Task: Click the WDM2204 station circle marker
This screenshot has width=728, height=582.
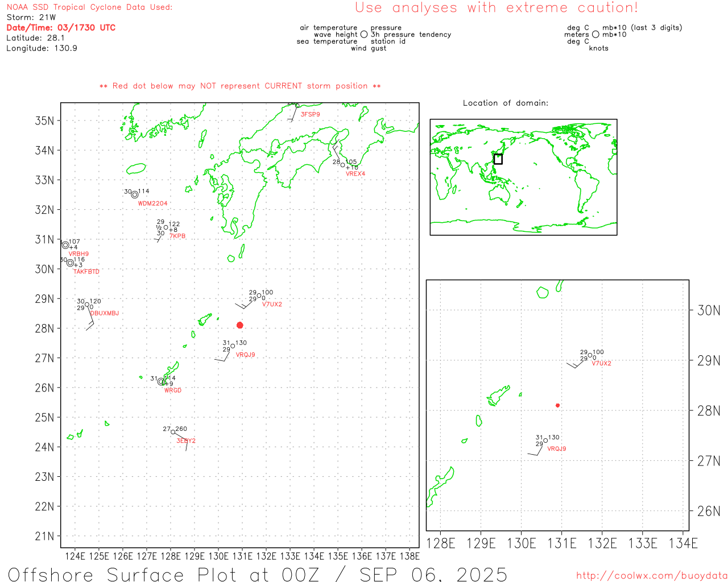Action: tap(135, 194)
